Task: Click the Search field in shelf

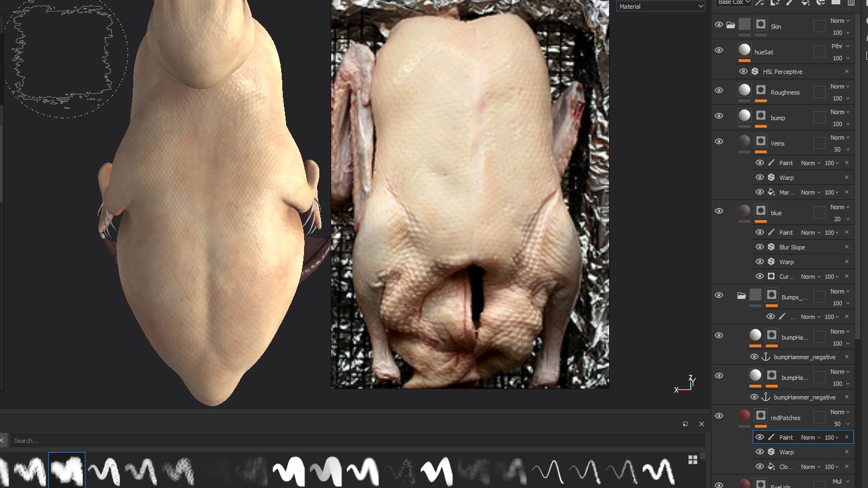Action: [x=357, y=440]
